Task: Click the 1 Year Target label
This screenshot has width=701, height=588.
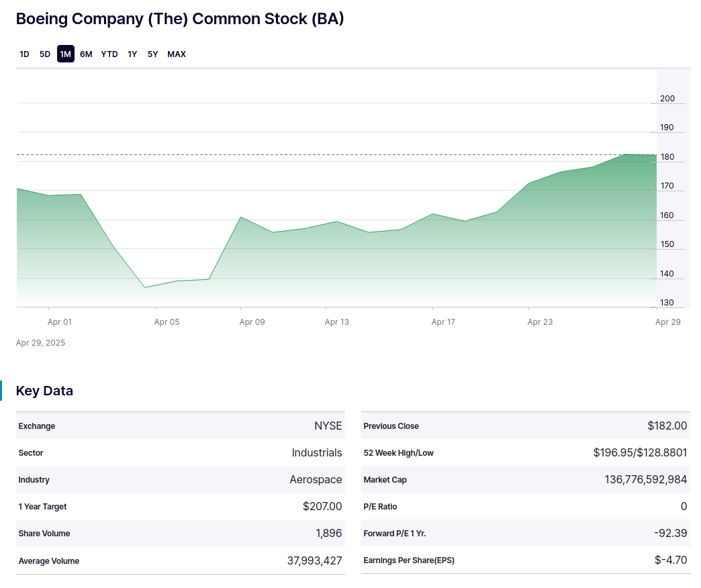Action: coord(42,506)
